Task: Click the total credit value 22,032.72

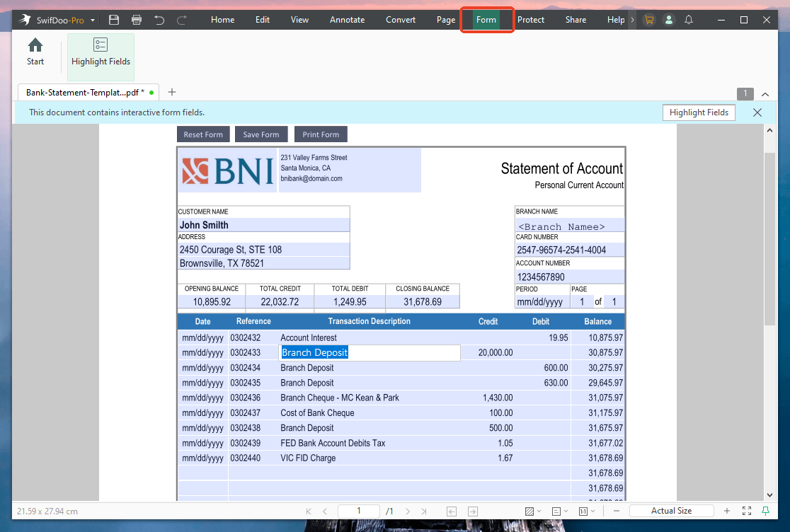Action: tap(280, 301)
